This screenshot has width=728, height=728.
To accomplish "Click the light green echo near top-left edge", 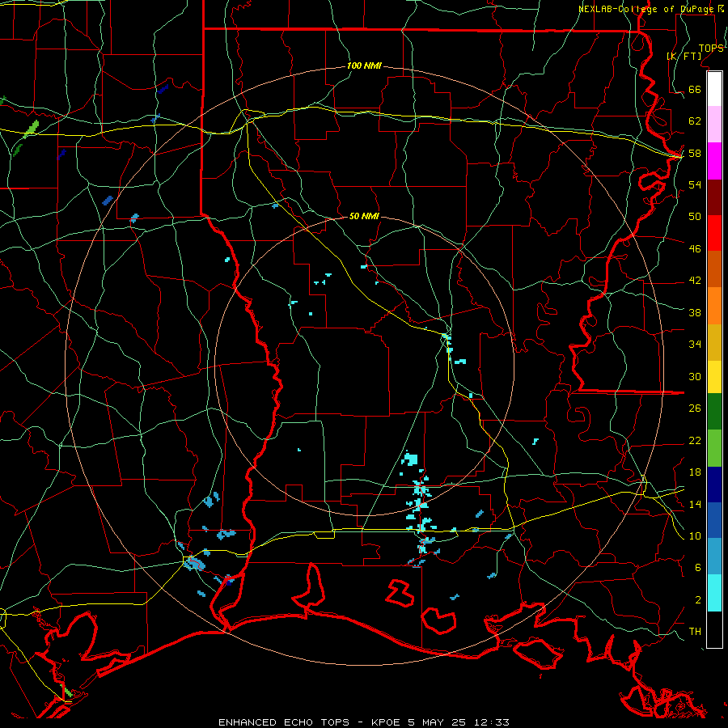I will tap(31, 129).
